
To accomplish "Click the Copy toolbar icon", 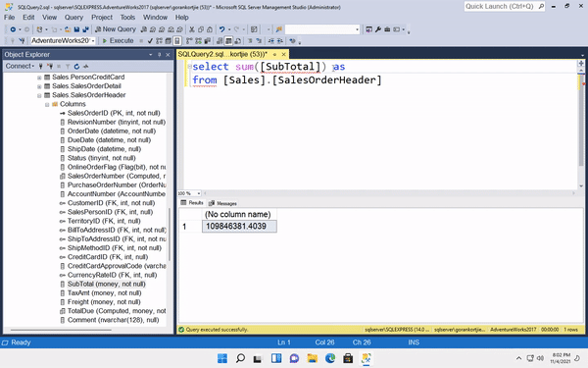I will (x=201, y=29).
